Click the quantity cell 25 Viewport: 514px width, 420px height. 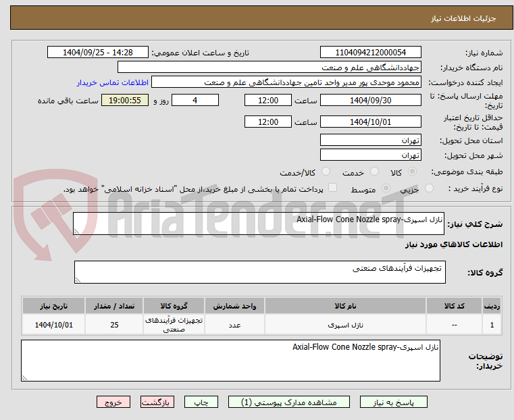click(114, 325)
